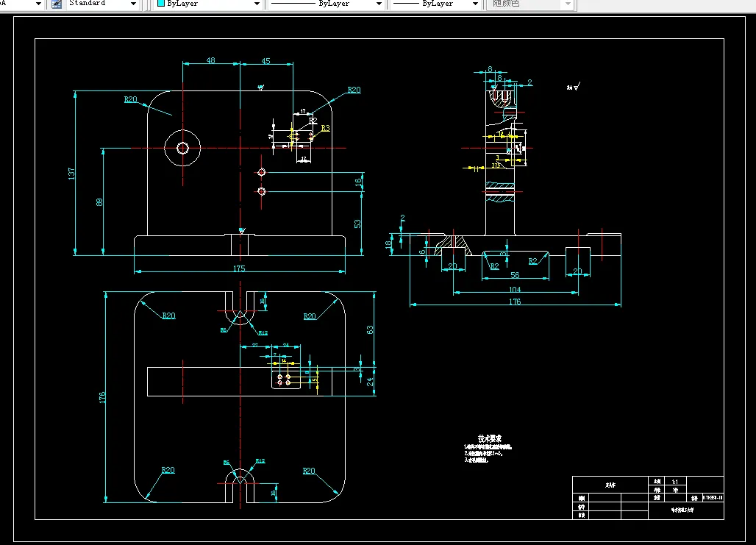Image resolution: width=756 pixels, height=545 pixels.
Task: Select the R20 label at top-right of front view
Action: tap(354, 90)
